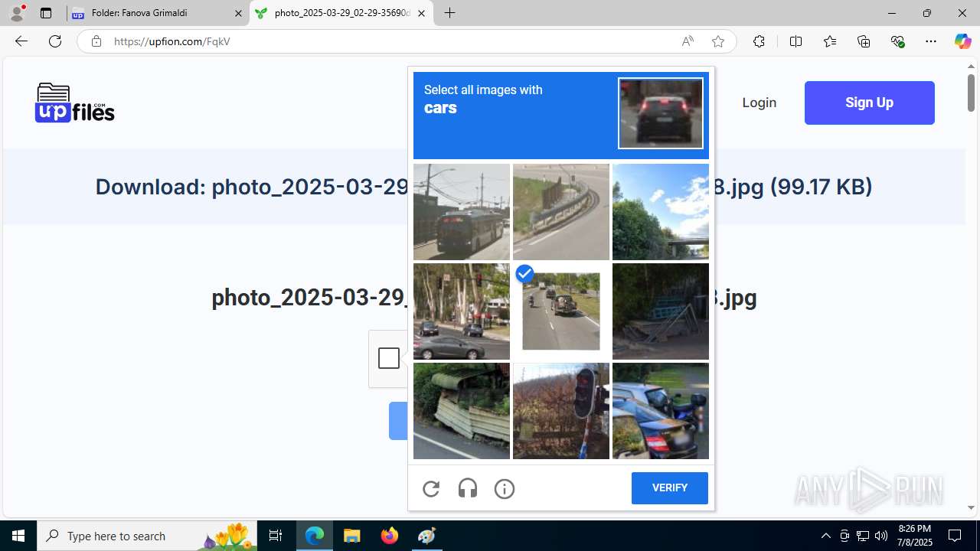Select the collapsed green shed image
The image size is (980, 551).
pos(462,411)
